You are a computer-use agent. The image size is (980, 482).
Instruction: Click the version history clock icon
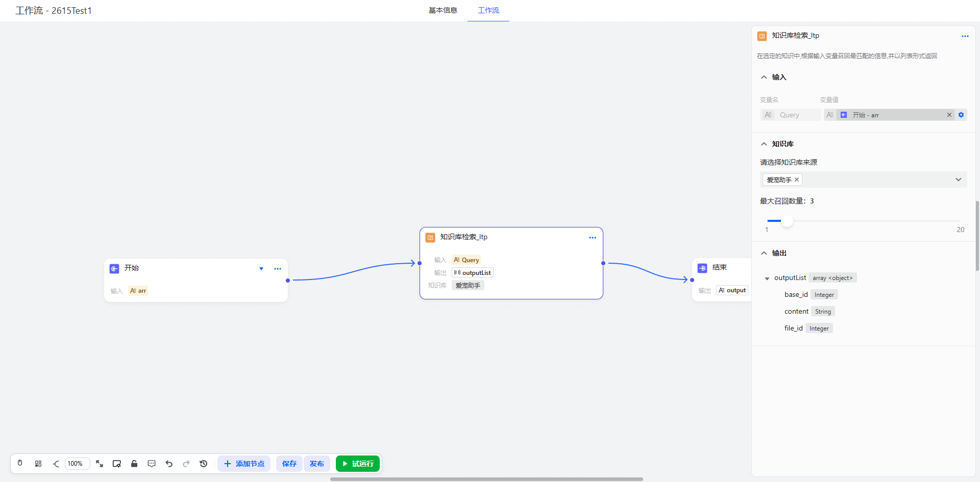[204, 464]
